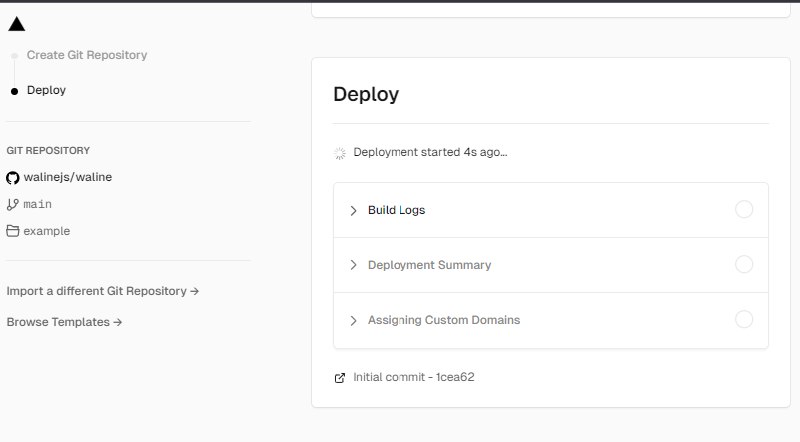This screenshot has height=442, width=800.
Task: Select the Create Git Repository step
Action: point(87,56)
